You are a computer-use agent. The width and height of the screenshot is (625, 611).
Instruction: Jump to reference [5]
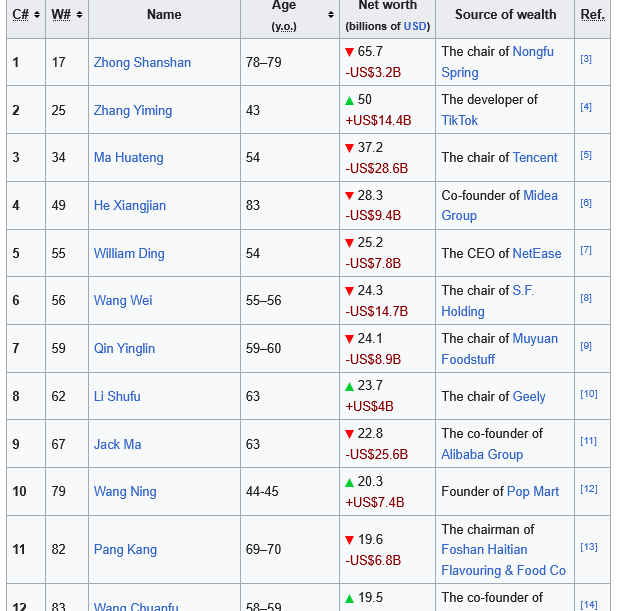pos(586,155)
